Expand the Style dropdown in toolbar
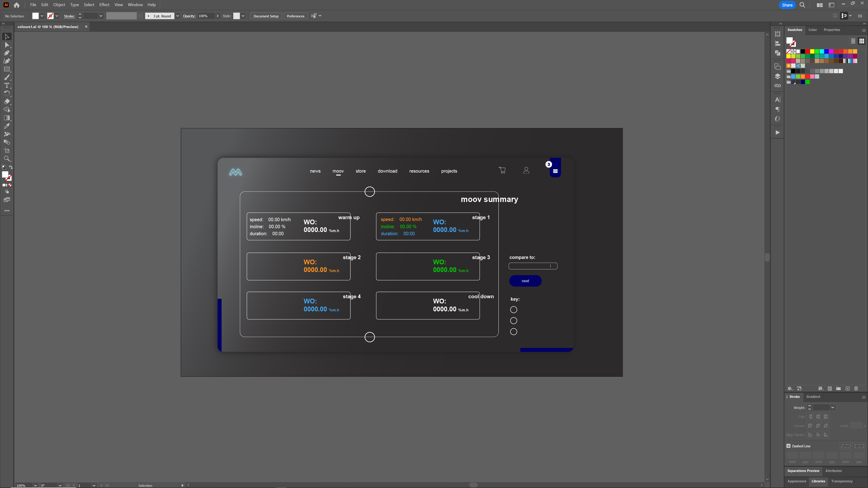868x488 pixels. (243, 16)
